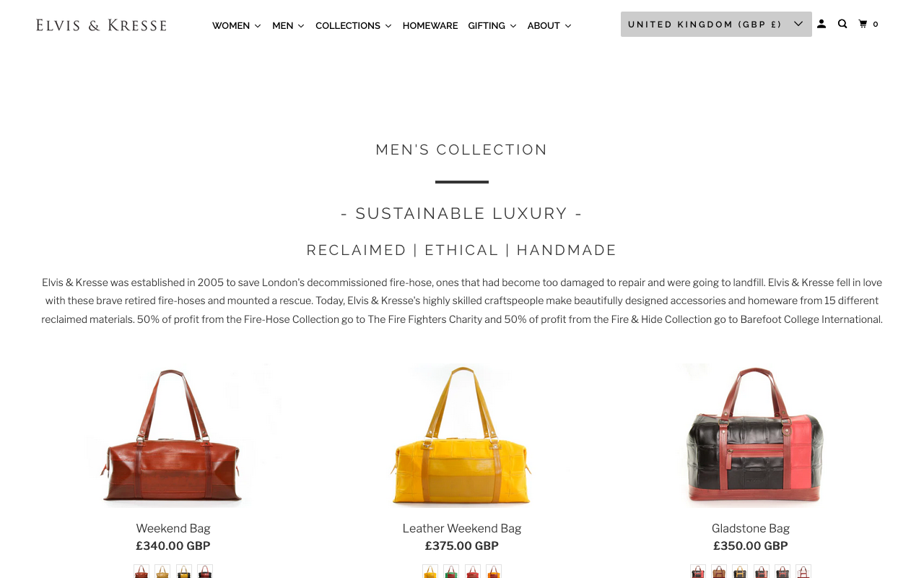
Task: Open the Gladstone Bag title link
Action: click(751, 528)
